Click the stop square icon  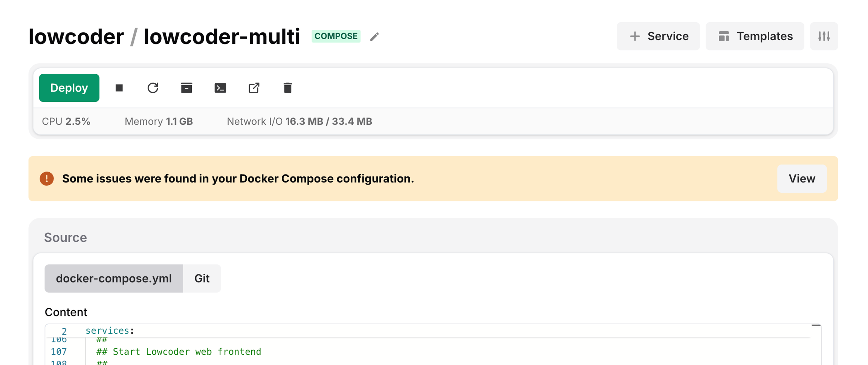point(119,88)
